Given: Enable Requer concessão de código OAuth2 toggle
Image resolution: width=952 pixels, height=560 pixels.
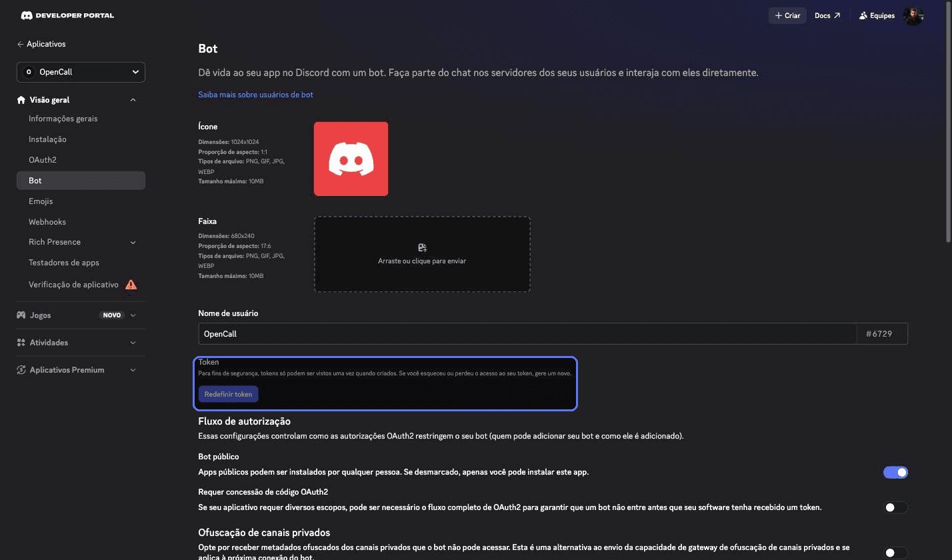Looking at the screenshot, I should pos(895,508).
